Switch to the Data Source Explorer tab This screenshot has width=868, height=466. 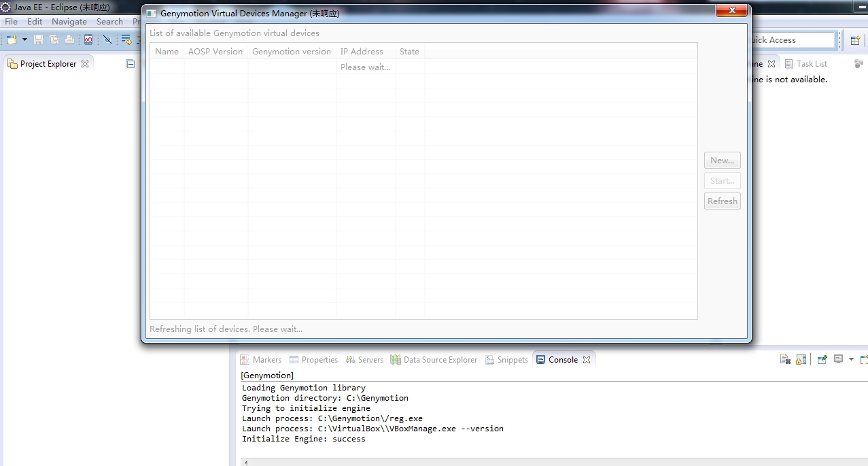434,360
